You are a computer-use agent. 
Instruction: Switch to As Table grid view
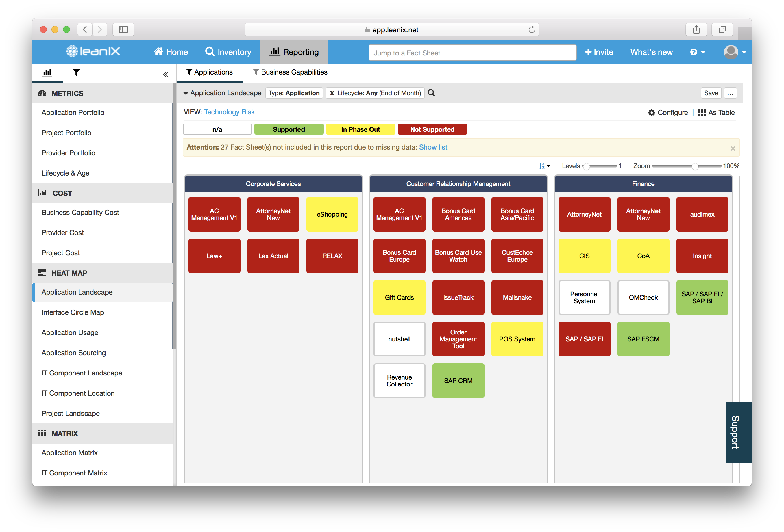(x=716, y=113)
